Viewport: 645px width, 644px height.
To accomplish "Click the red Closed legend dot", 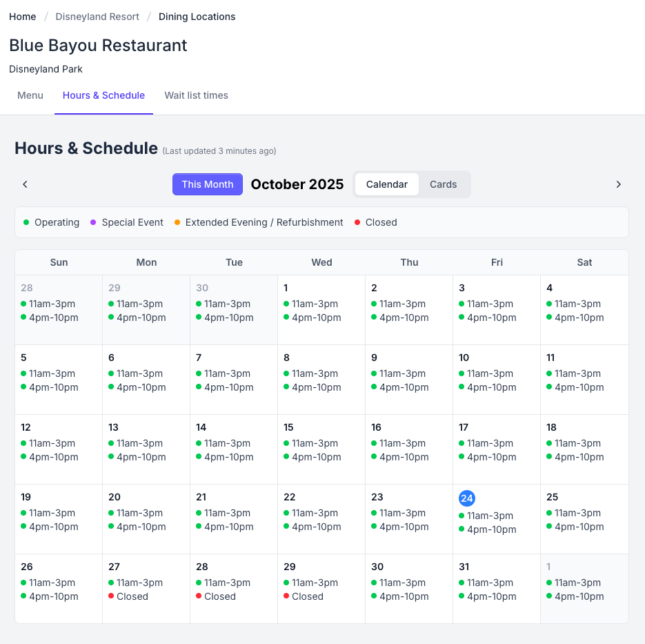I will [357, 222].
